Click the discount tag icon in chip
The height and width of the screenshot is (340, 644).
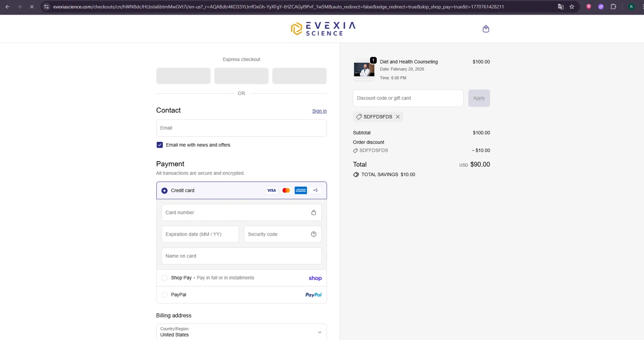click(359, 117)
